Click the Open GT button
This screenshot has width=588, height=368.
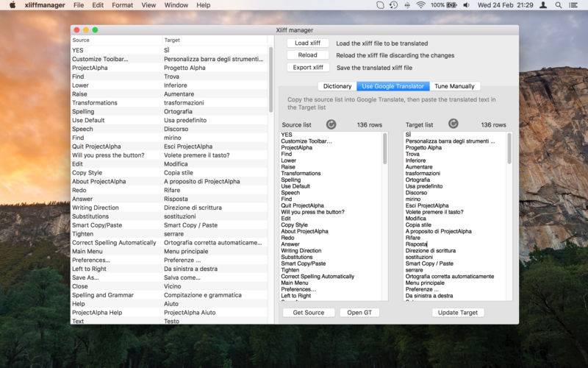click(x=359, y=312)
